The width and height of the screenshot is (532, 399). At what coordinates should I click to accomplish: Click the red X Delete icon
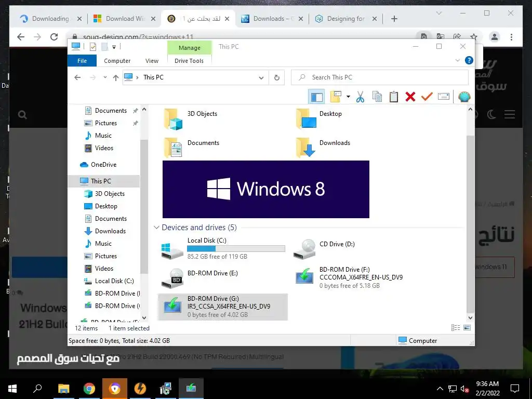(x=410, y=97)
